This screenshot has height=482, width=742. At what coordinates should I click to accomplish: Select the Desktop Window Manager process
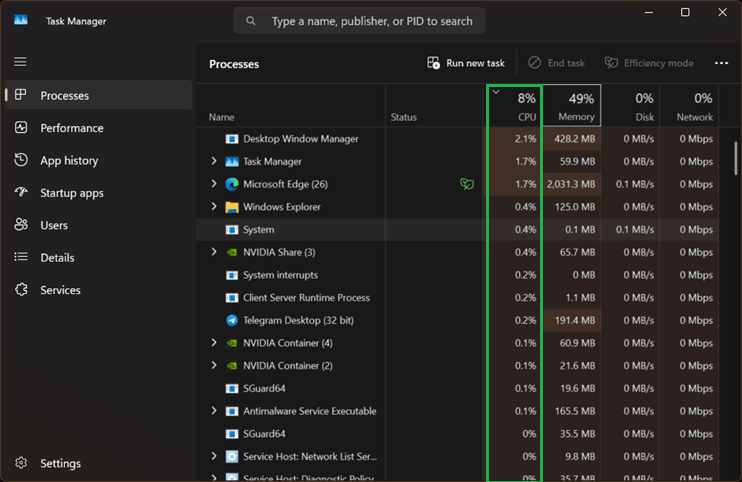click(x=457, y=139)
